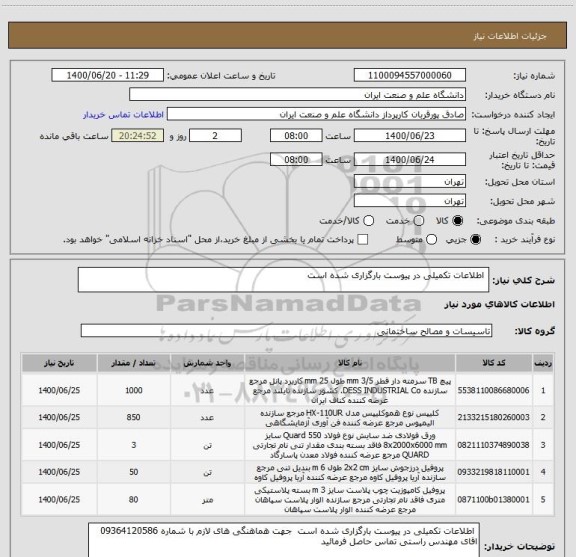This screenshot has height=557, width=576.
Task: Click the Quard 550 steel sheet item name
Action: (x=350, y=445)
